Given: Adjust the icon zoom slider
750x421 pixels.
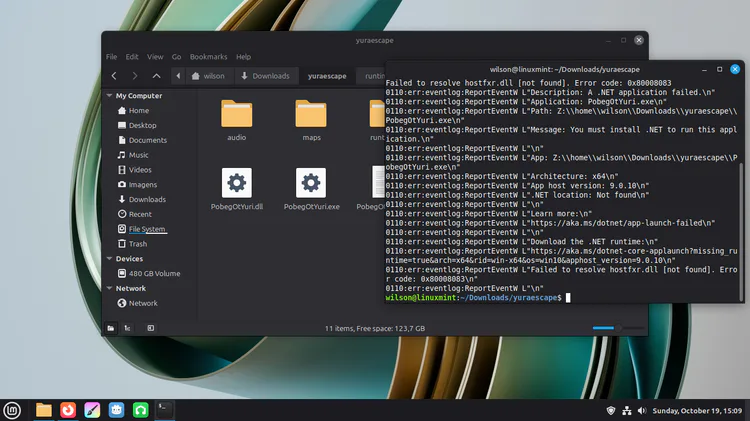Looking at the screenshot, I should coord(618,328).
